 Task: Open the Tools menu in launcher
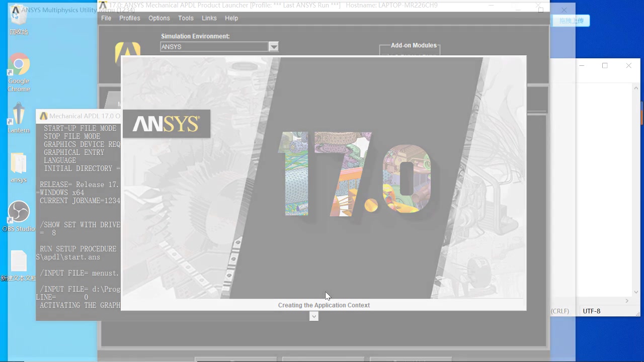tap(186, 18)
